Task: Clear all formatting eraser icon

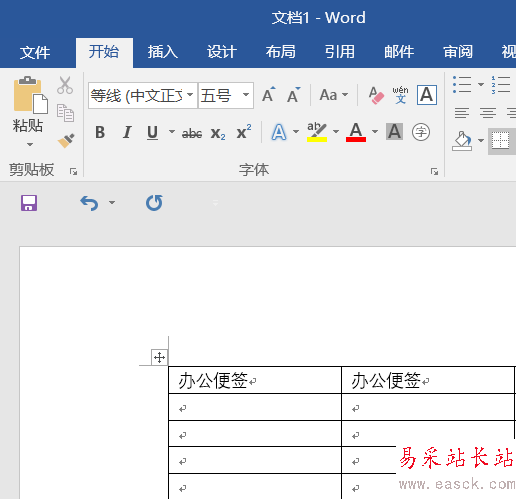Action: [376, 95]
